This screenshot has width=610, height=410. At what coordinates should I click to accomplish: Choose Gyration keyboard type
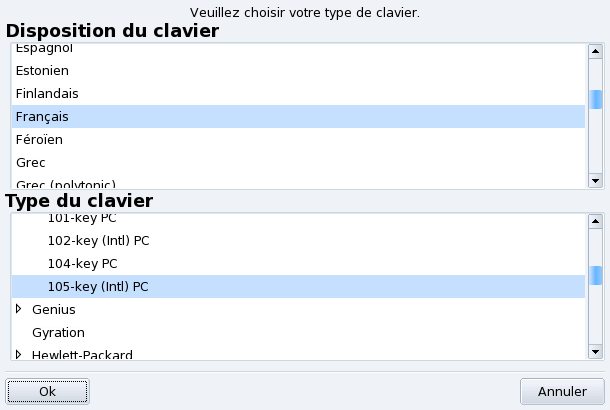click(58, 332)
